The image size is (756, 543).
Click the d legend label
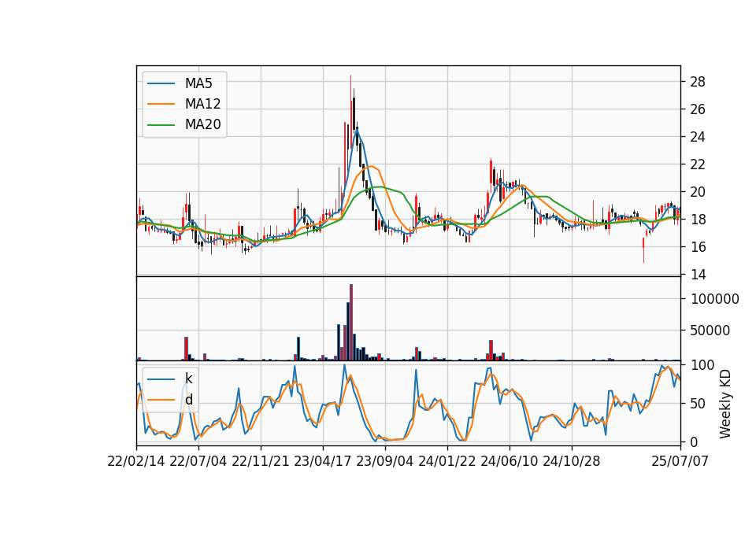[x=188, y=400]
